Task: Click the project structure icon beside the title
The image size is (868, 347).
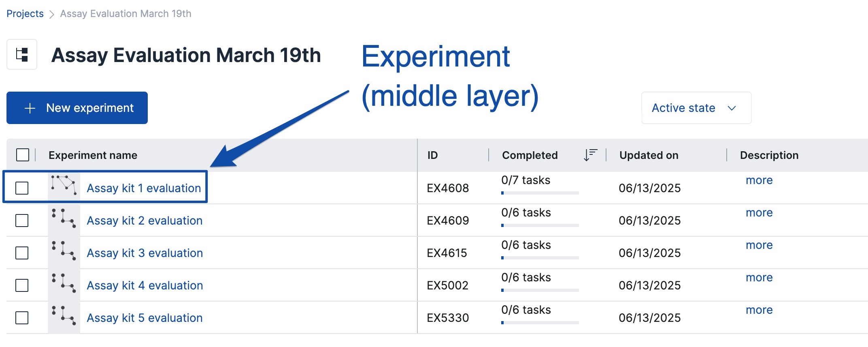Action: 22,54
